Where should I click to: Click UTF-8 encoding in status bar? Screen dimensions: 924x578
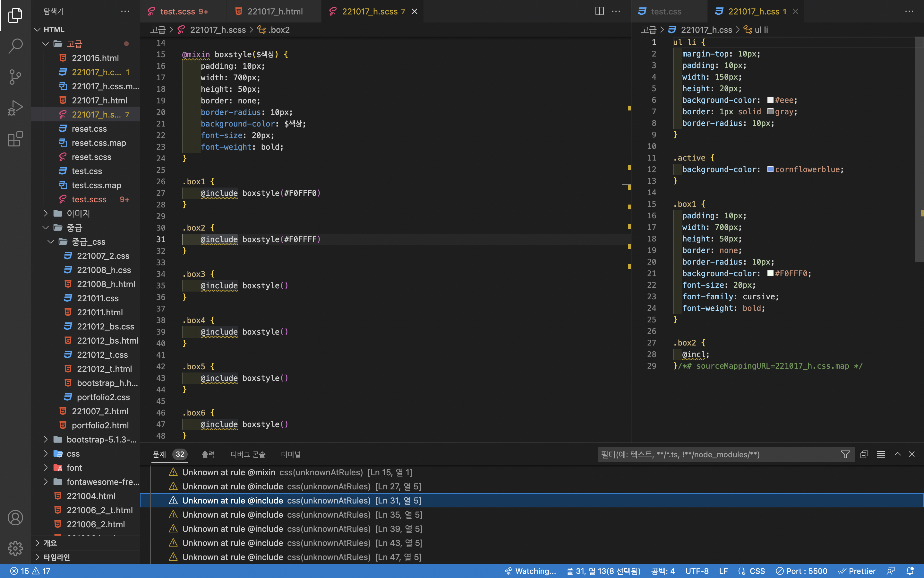coord(697,571)
